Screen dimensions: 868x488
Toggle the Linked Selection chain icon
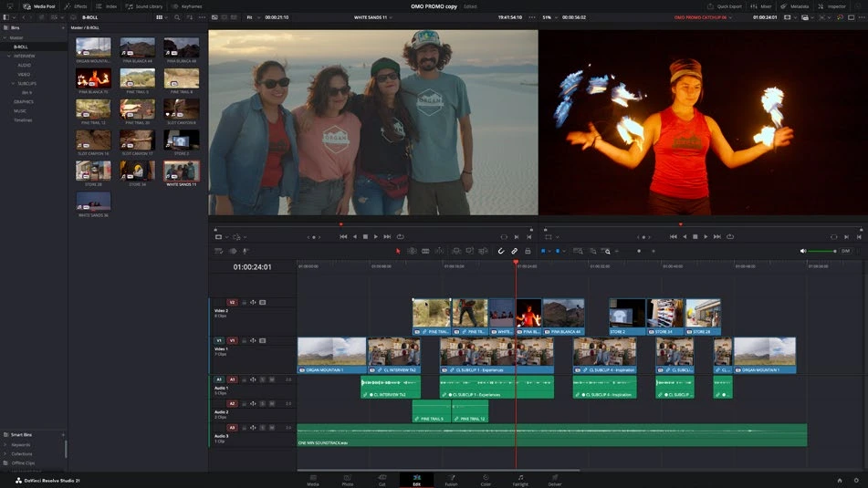tap(514, 251)
